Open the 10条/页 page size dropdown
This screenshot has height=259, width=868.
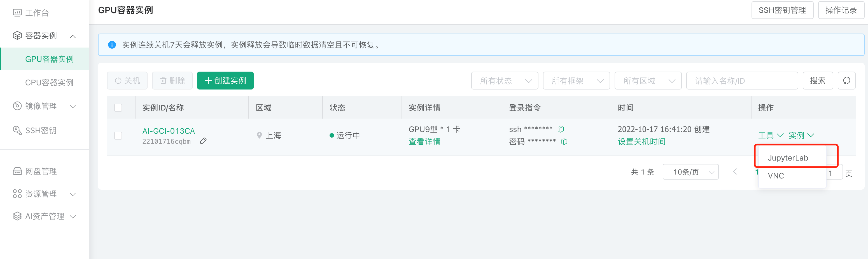coord(690,172)
